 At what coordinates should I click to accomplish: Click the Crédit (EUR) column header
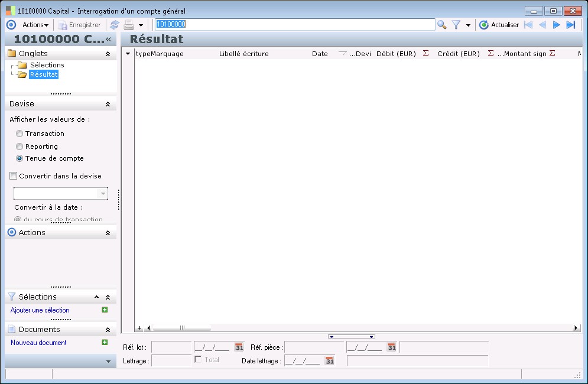(458, 54)
